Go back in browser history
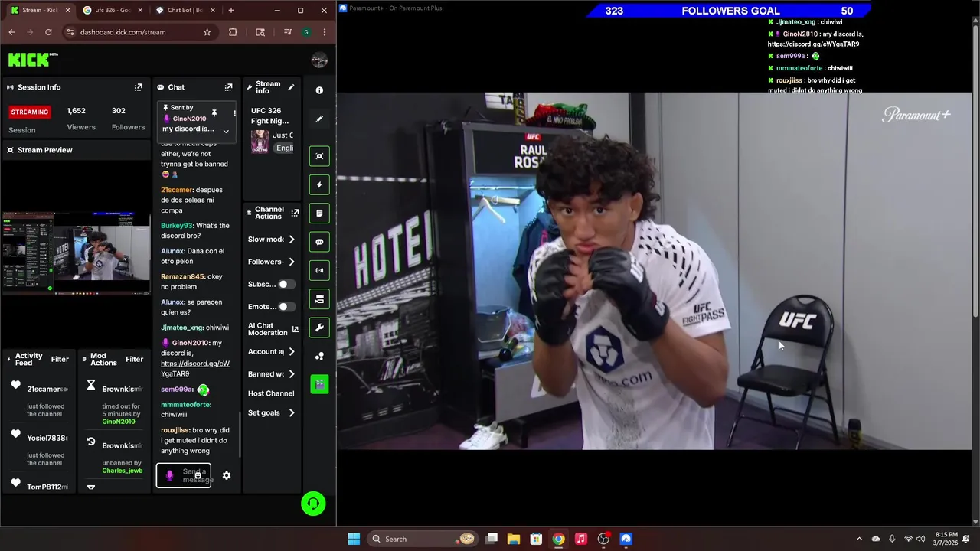Image resolution: width=980 pixels, height=551 pixels. pyautogui.click(x=11, y=32)
